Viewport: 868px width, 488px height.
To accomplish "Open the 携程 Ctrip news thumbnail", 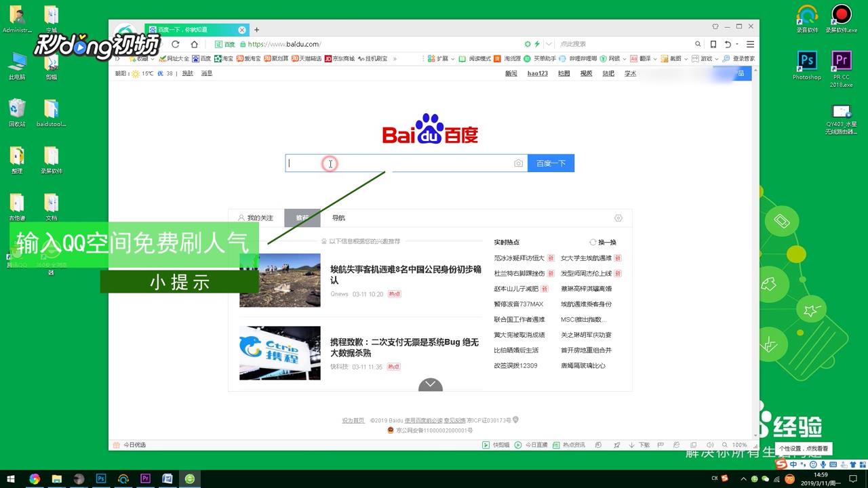I will click(279, 353).
